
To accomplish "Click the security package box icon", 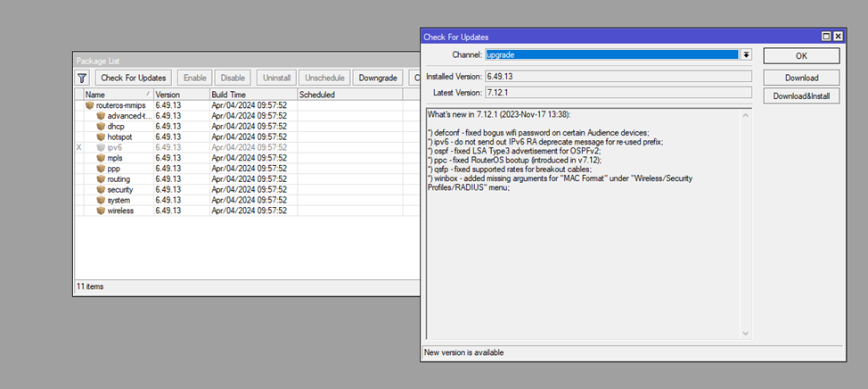I will (x=101, y=189).
